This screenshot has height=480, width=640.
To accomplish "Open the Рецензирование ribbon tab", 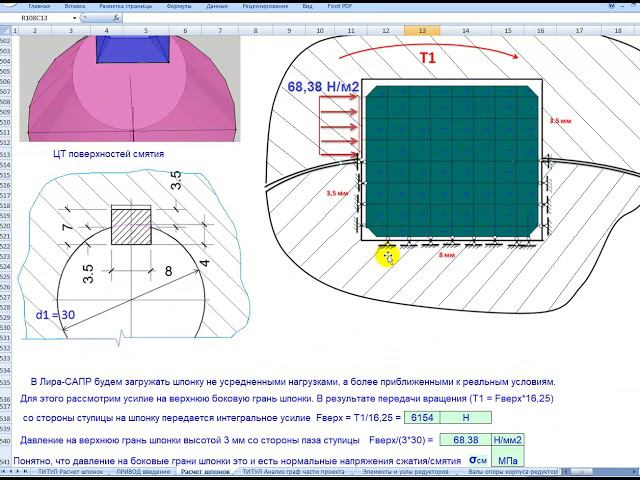I will [265, 6].
